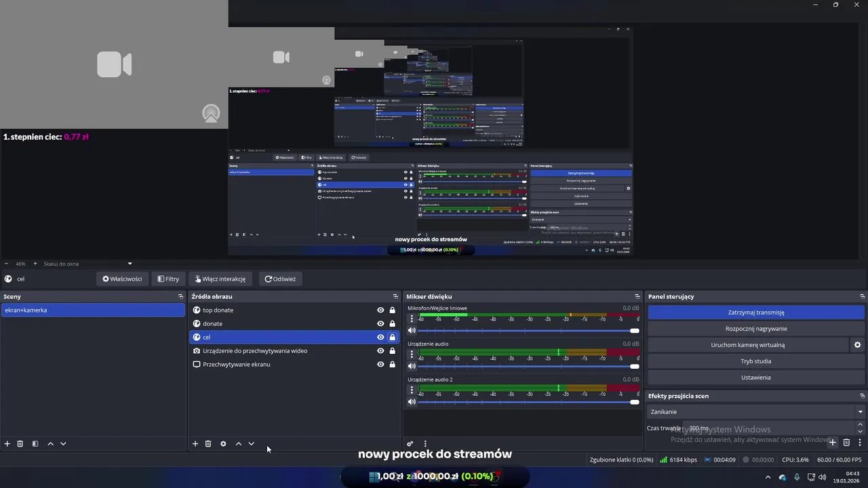Image resolution: width=868 pixels, height=488 pixels.
Task: Mute Mikrofon/Wejście liniowe with the speaker icon
Action: 412,330
